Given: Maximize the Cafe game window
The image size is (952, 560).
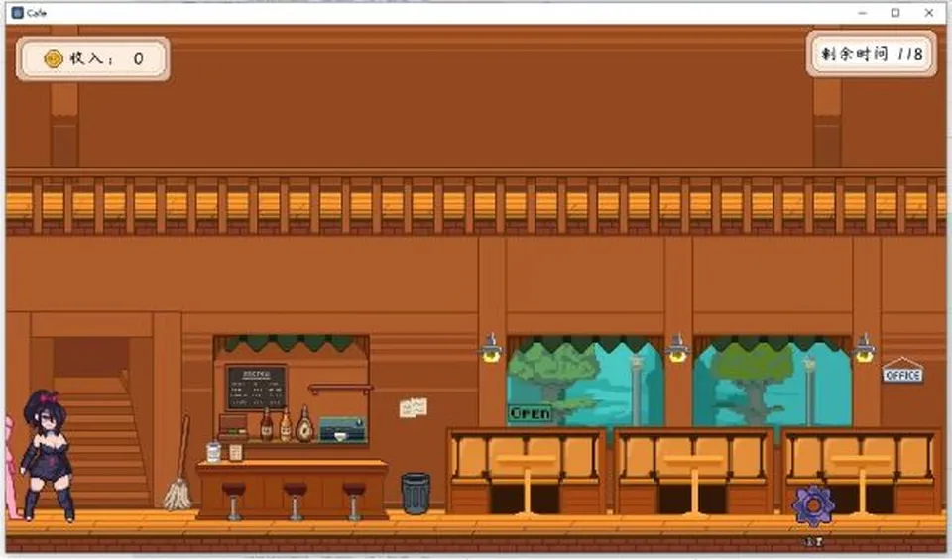Looking at the screenshot, I should pos(895,12).
